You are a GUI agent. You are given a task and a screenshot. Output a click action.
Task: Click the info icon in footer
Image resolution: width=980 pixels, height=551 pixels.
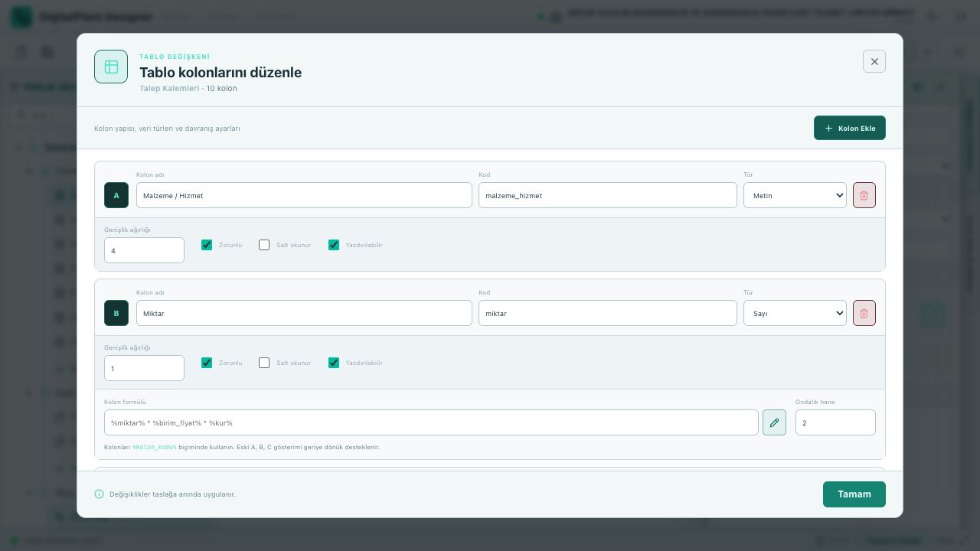99,494
